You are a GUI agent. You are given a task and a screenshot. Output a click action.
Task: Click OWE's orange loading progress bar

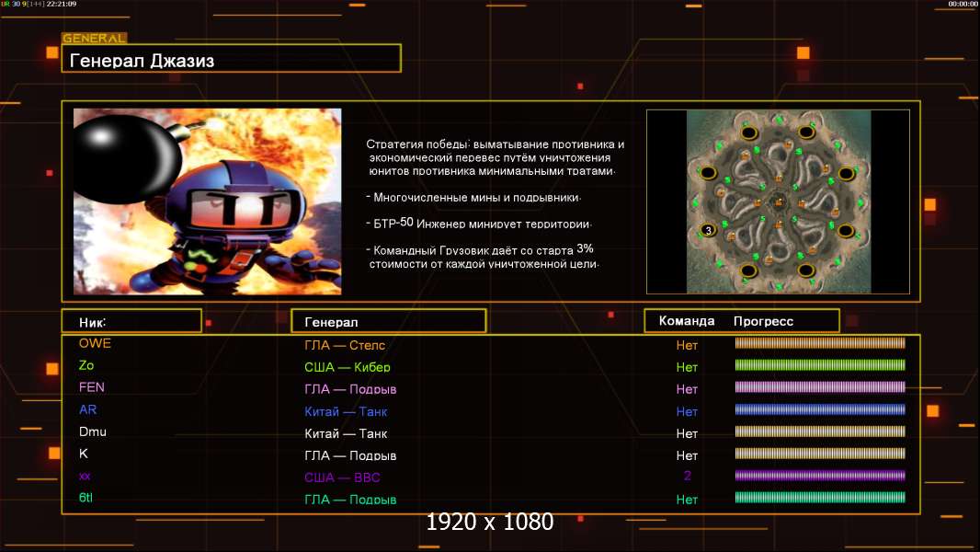[820, 343]
